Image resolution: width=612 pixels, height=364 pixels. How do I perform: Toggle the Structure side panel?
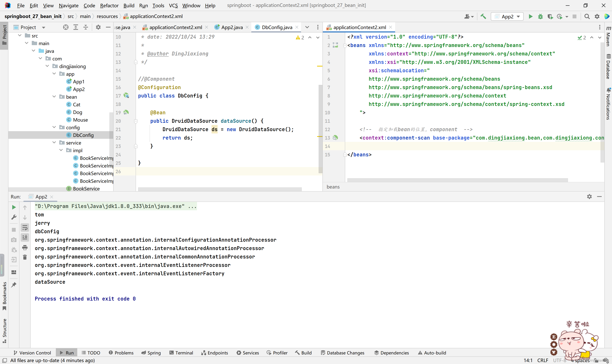4,331
